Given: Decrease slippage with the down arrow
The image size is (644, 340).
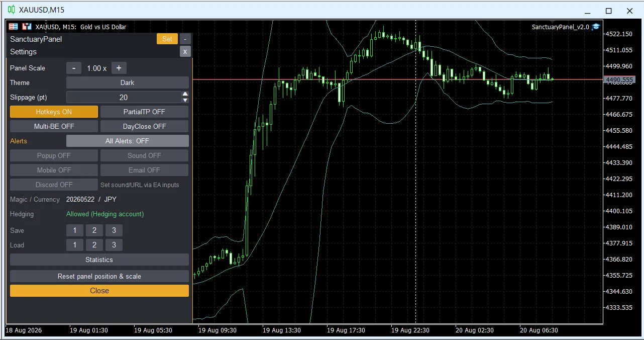Looking at the screenshot, I should pos(185,100).
